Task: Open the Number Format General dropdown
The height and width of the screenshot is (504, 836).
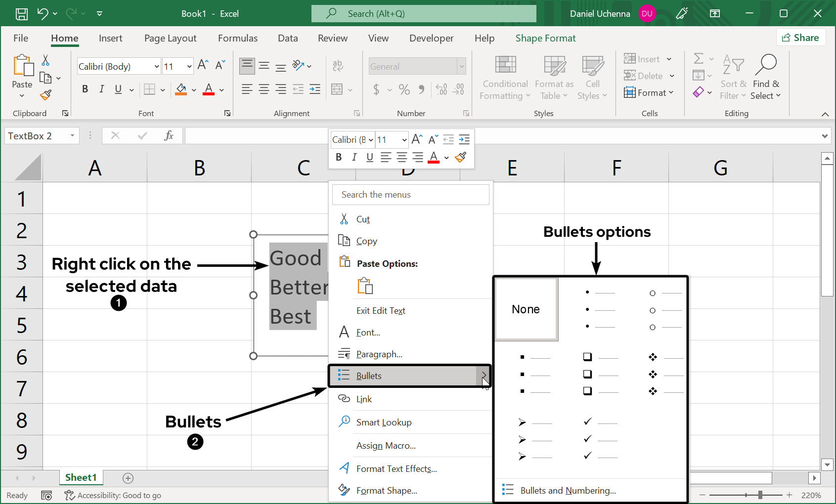Action: coord(461,66)
